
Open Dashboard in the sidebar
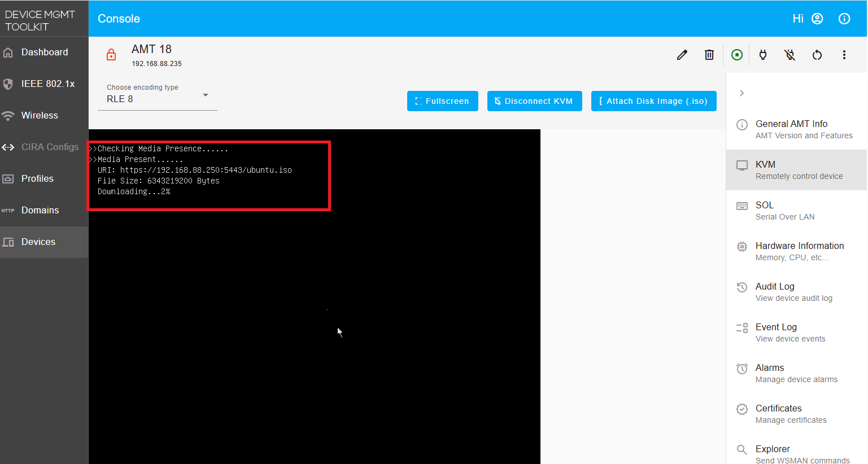point(44,52)
